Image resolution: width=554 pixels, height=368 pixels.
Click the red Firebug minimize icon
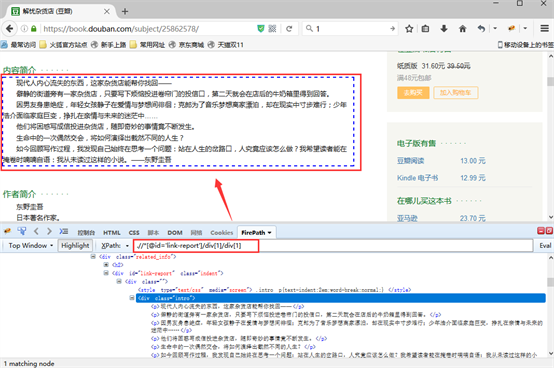(x=541, y=231)
